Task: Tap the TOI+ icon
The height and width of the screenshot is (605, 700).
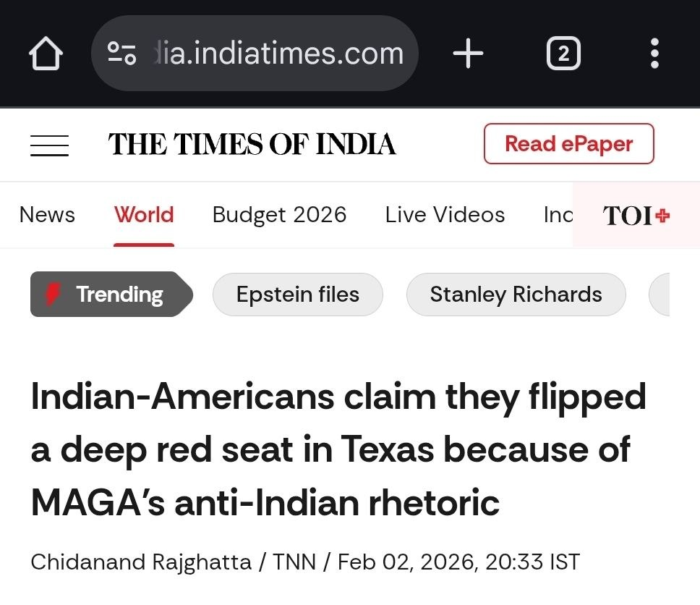Action: [x=636, y=216]
